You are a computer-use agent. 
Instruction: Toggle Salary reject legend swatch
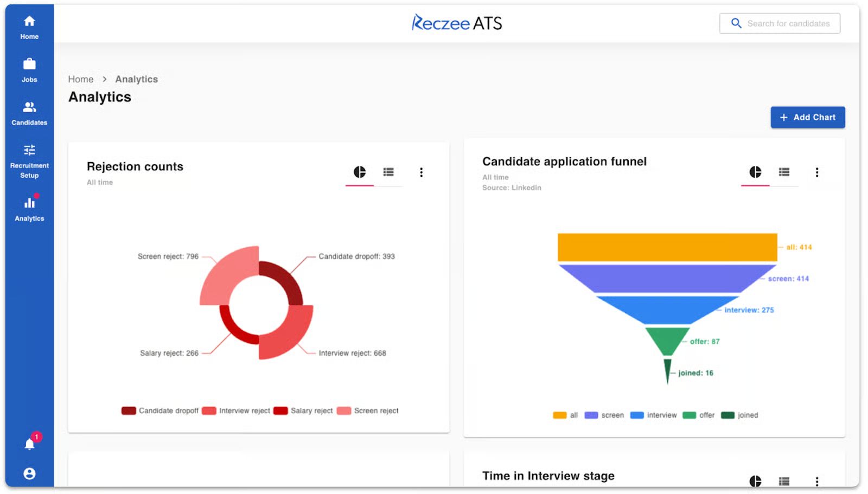point(280,411)
